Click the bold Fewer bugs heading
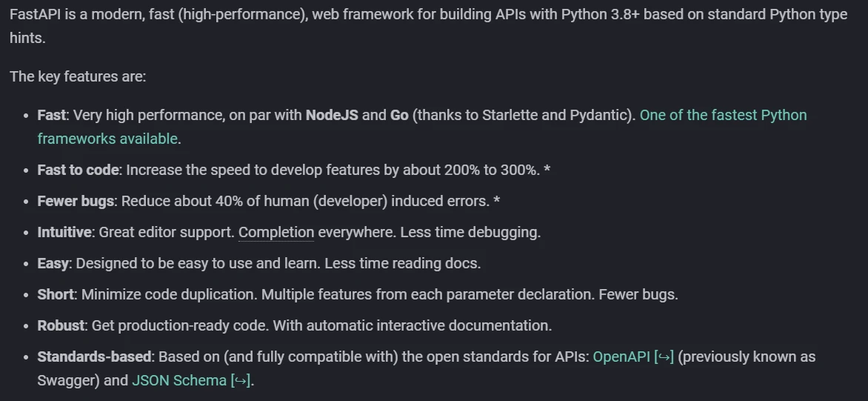868x401 pixels. tap(76, 201)
